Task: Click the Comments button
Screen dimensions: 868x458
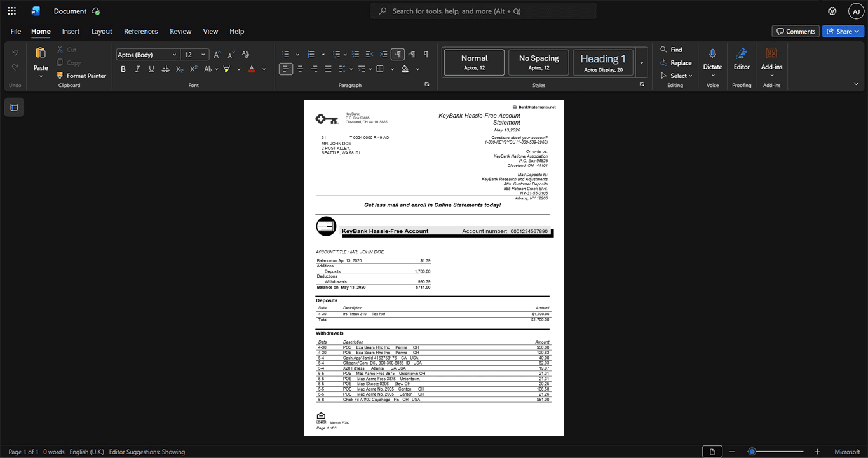Action: pos(795,31)
